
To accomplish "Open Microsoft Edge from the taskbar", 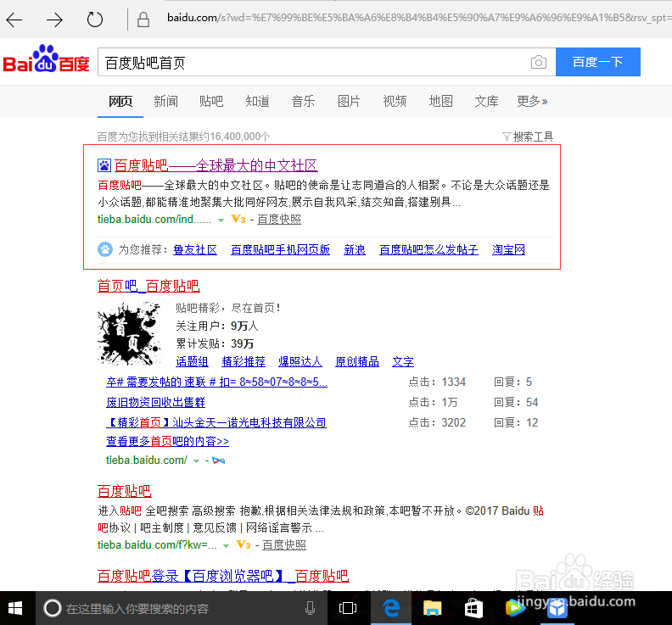I will pyautogui.click(x=391, y=608).
